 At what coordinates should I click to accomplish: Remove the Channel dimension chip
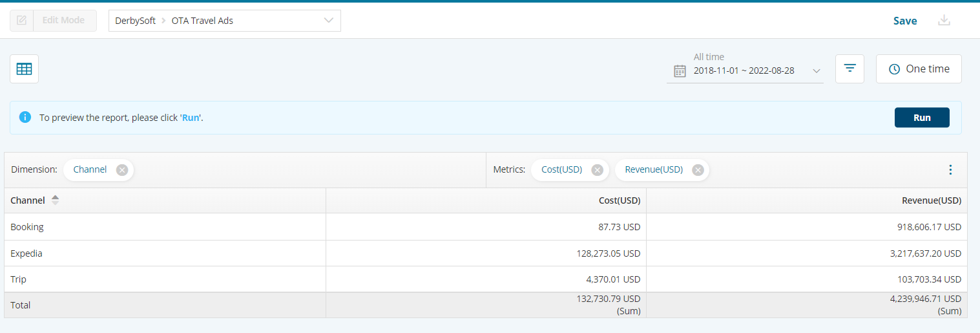click(122, 170)
